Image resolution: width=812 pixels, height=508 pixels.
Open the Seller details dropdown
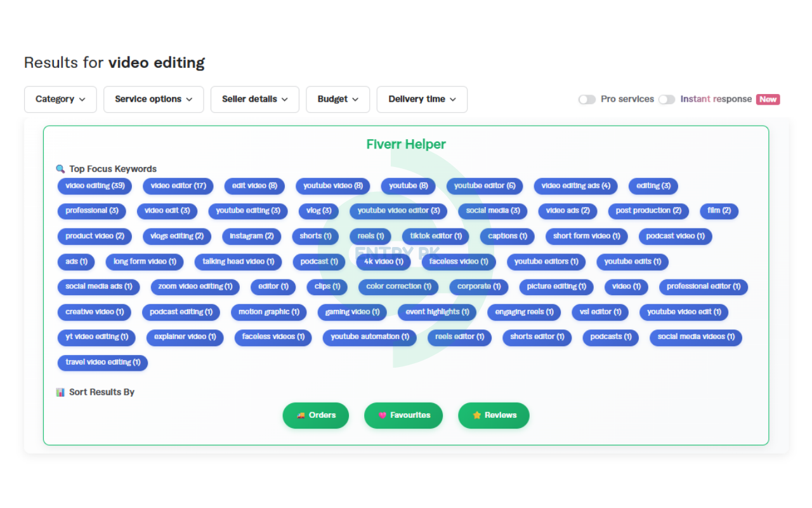[x=254, y=100]
